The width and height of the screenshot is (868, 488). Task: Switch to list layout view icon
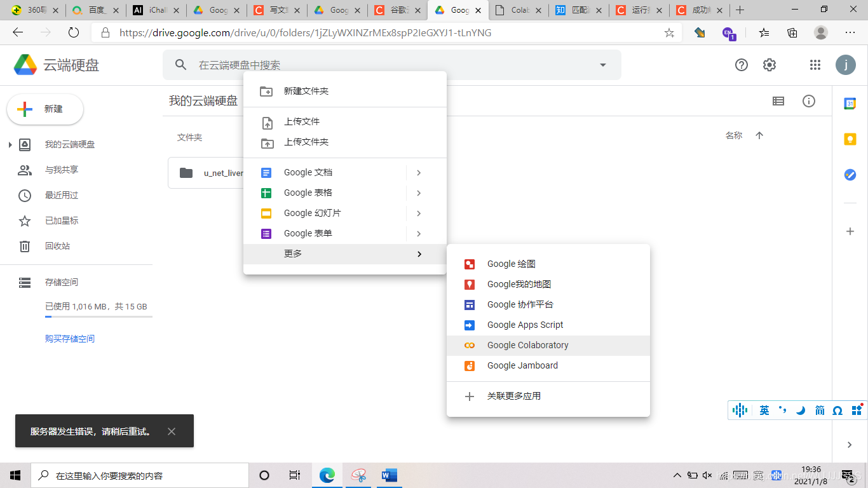[x=778, y=101]
